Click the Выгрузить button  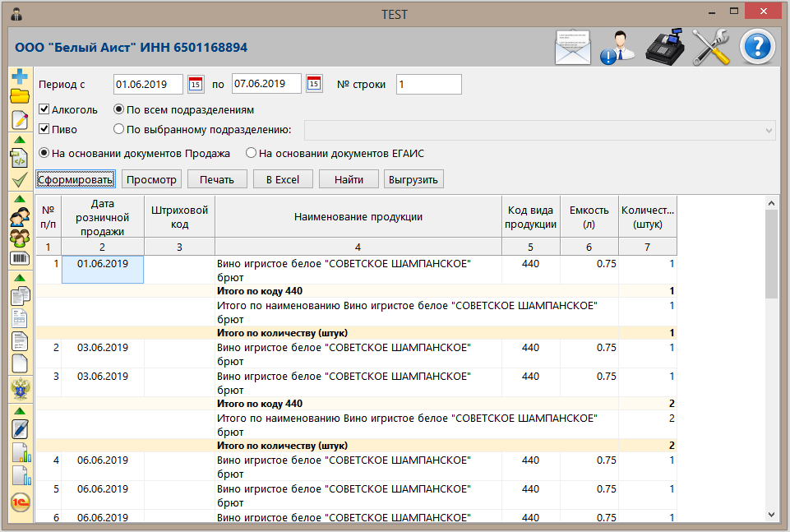(413, 179)
